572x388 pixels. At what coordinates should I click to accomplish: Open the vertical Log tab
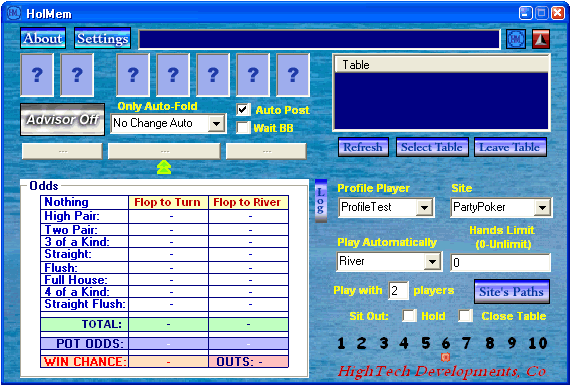321,201
